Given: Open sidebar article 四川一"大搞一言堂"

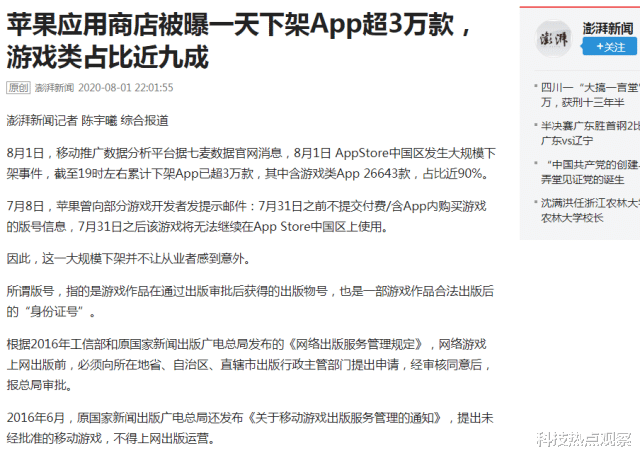Looking at the screenshot, I should [x=590, y=95].
